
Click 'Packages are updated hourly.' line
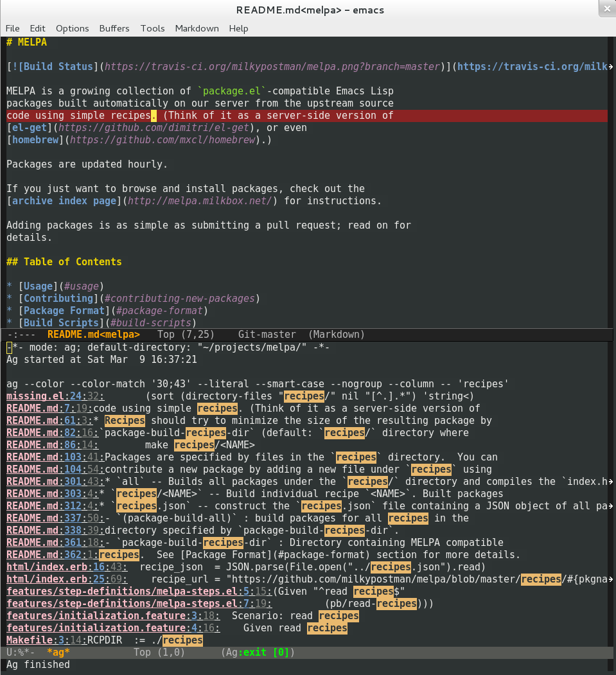tap(87, 164)
